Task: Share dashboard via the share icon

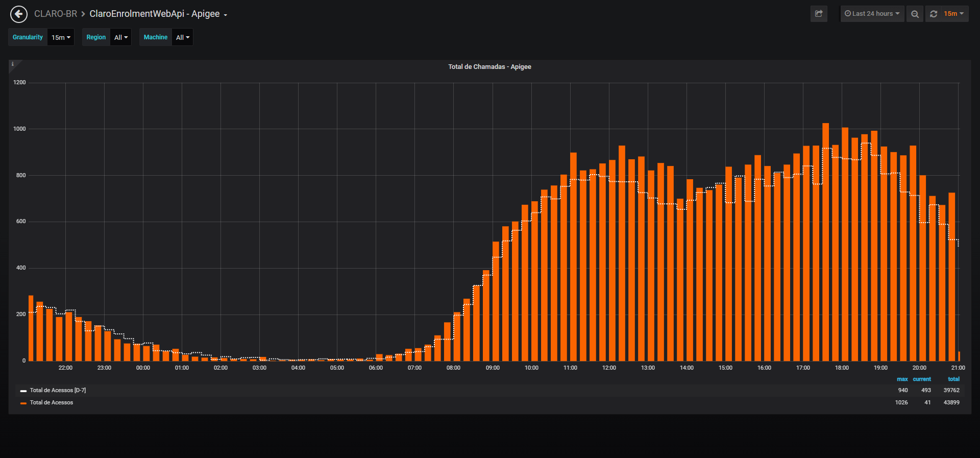Action: (819, 14)
